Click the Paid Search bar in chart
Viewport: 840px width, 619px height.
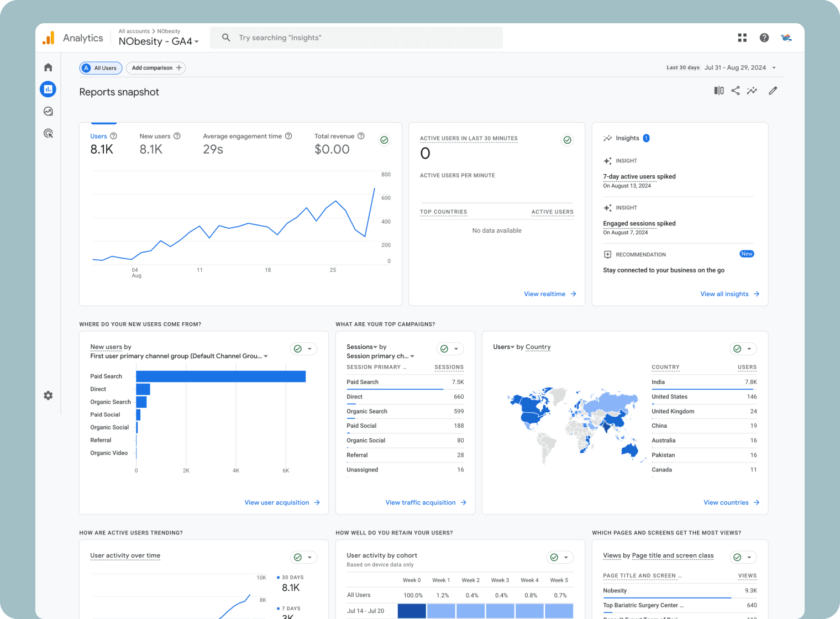click(x=221, y=376)
